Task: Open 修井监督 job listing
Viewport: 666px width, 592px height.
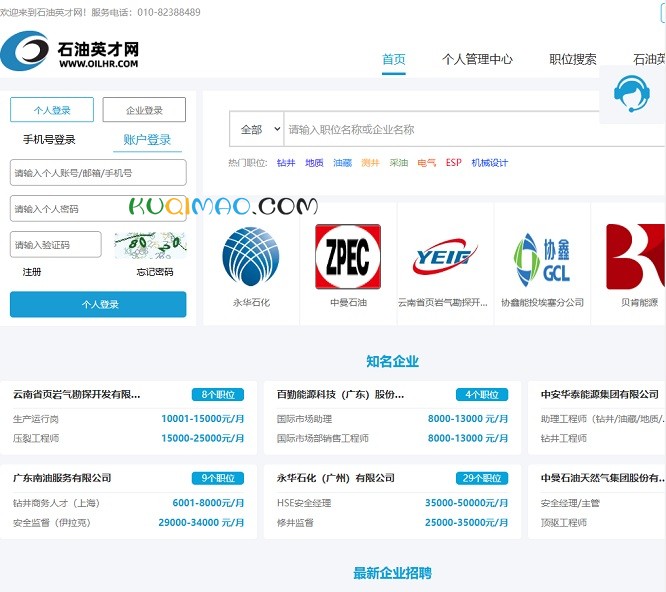Action: [295, 522]
